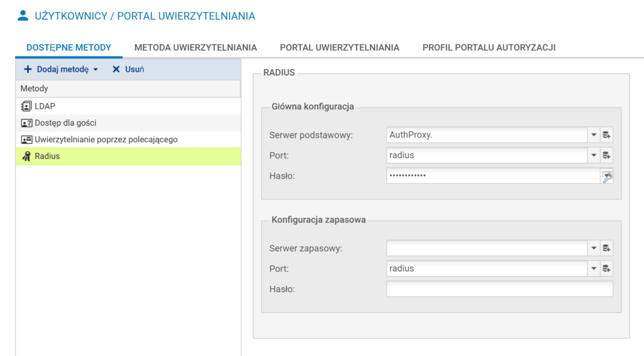Open the Dodaj metodę menu button
644x356 pixels.
tap(61, 69)
